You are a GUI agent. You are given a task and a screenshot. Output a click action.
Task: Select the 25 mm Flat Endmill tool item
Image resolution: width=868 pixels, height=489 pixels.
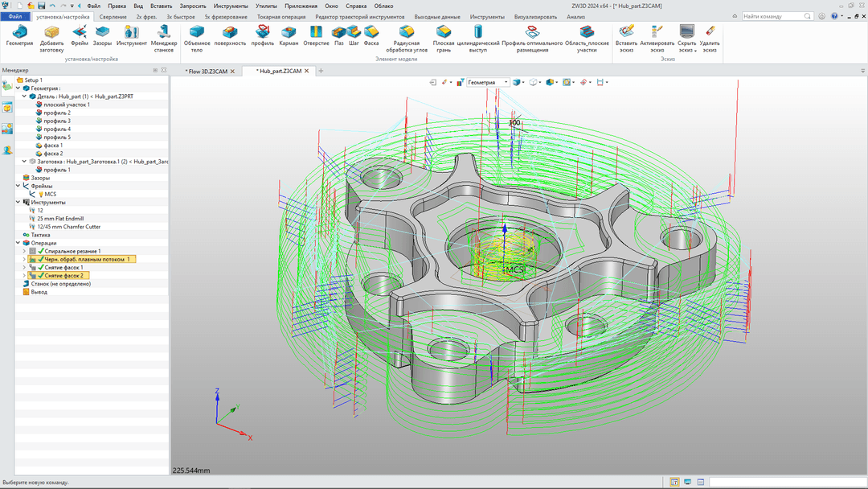pyautogui.click(x=60, y=218)
